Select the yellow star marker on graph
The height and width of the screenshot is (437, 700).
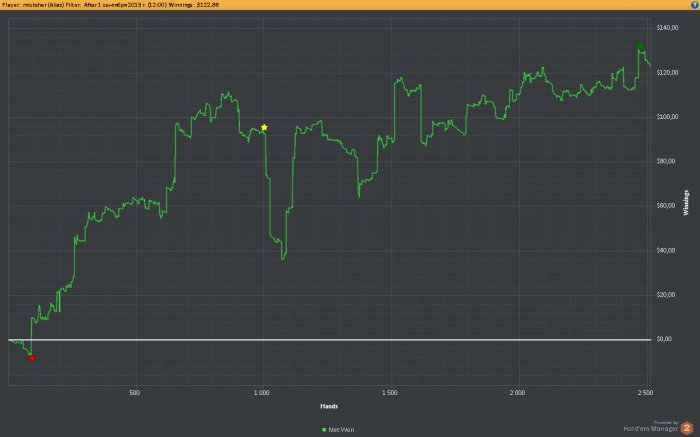pos(264,128)
